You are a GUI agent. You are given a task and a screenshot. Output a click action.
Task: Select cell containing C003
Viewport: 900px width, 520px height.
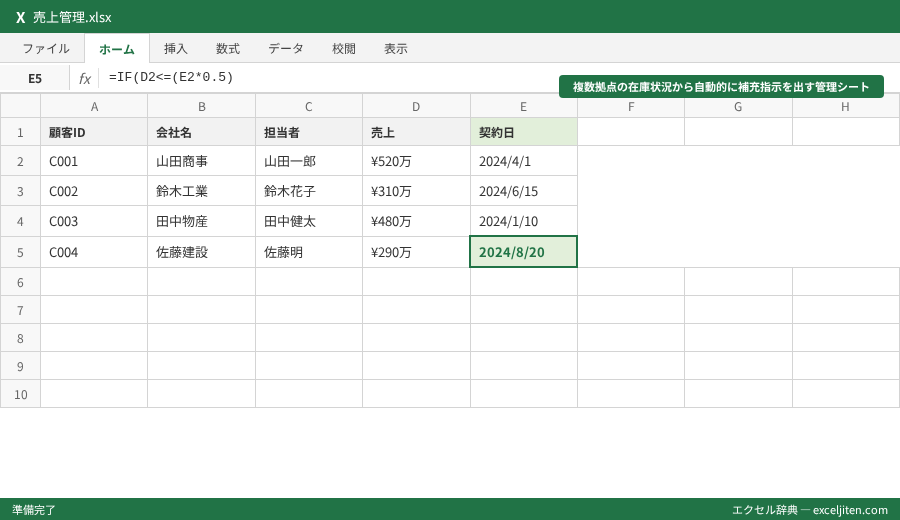[94, 221]
